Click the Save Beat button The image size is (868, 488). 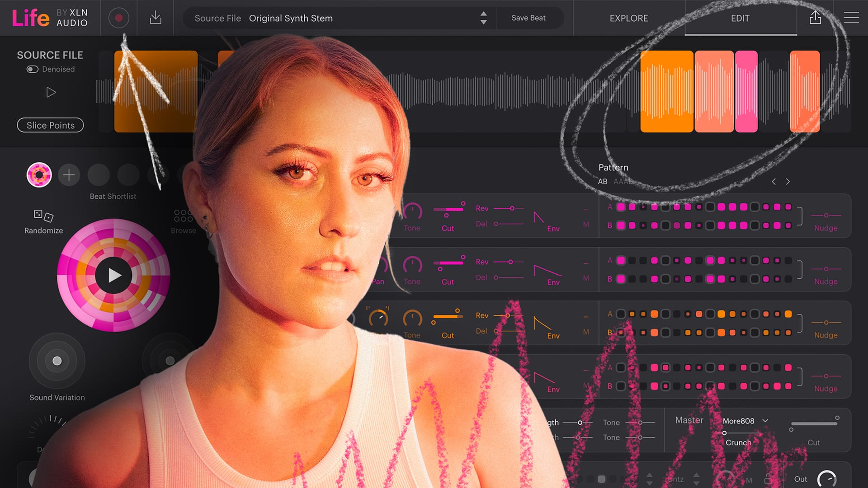point(528,18)
